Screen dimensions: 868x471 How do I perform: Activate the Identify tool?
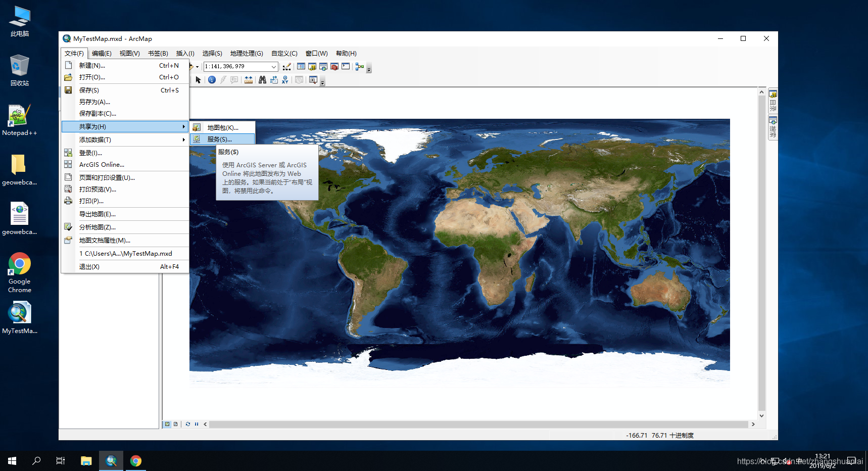click(x=212, y=80)
